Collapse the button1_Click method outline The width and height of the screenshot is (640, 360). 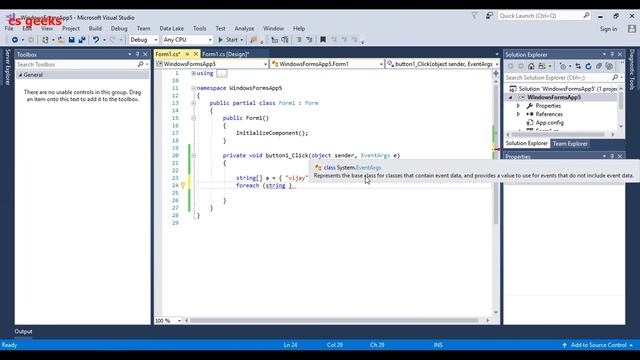coord(193,156)
